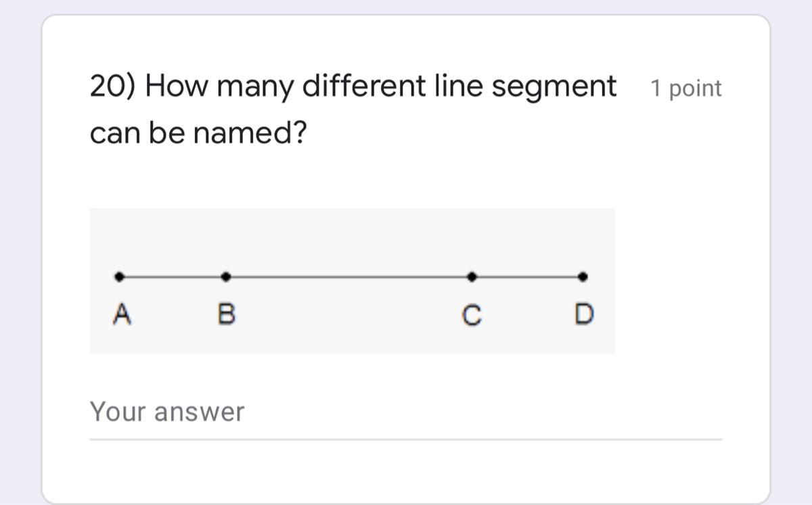This screenshot has height=505, width=812.
Task: Click the letter B label
Action: (x=227, y=314)
